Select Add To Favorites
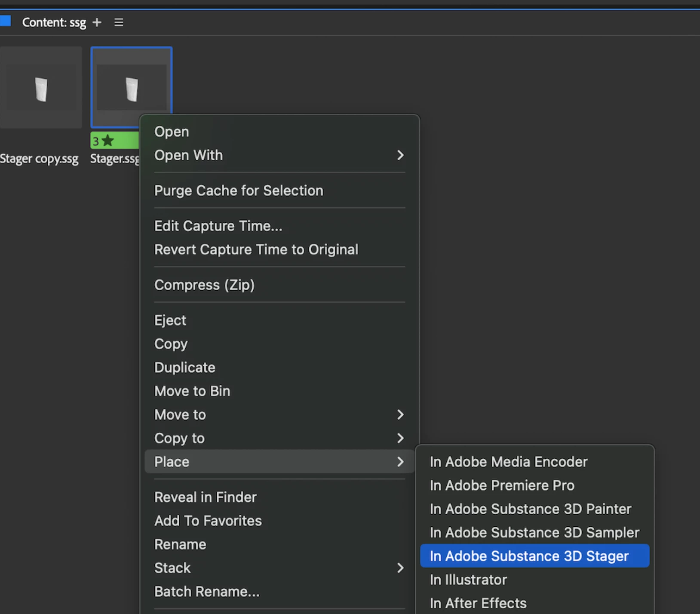The image size is (700, 614). [279, 521]
